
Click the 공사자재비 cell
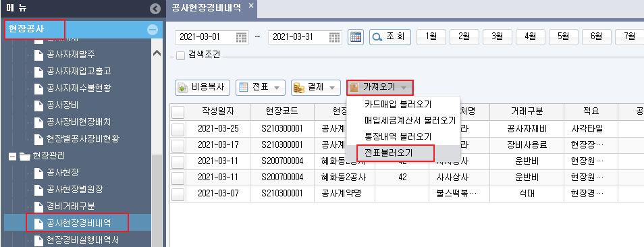click(527, 129)
